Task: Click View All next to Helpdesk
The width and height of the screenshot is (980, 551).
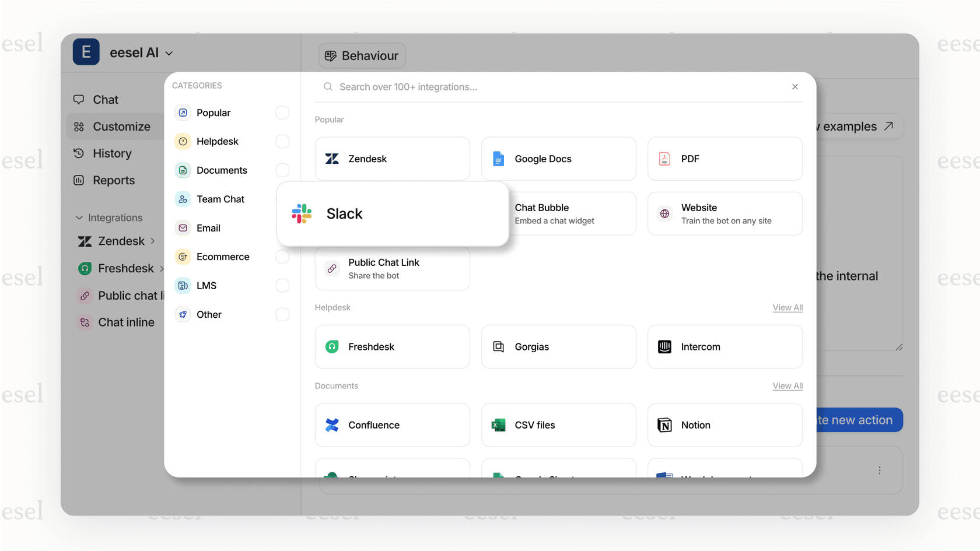Action: 787,307
